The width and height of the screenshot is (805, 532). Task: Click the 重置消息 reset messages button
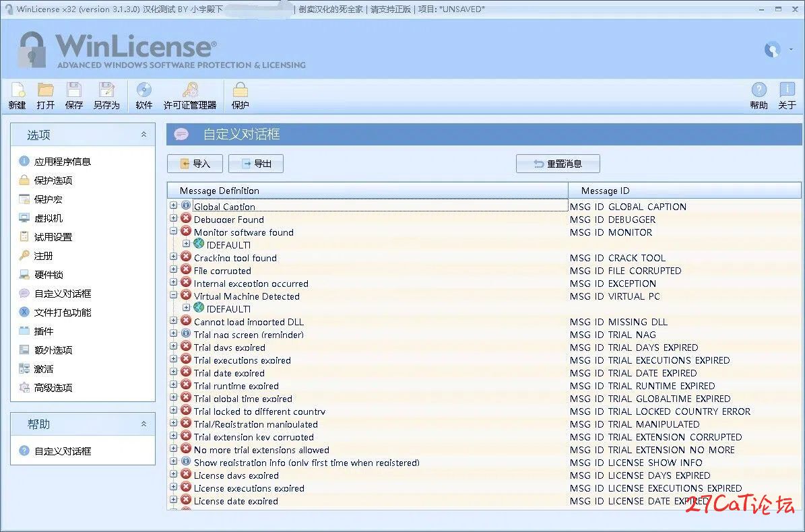pyautogui.click(x=558, y=164)
